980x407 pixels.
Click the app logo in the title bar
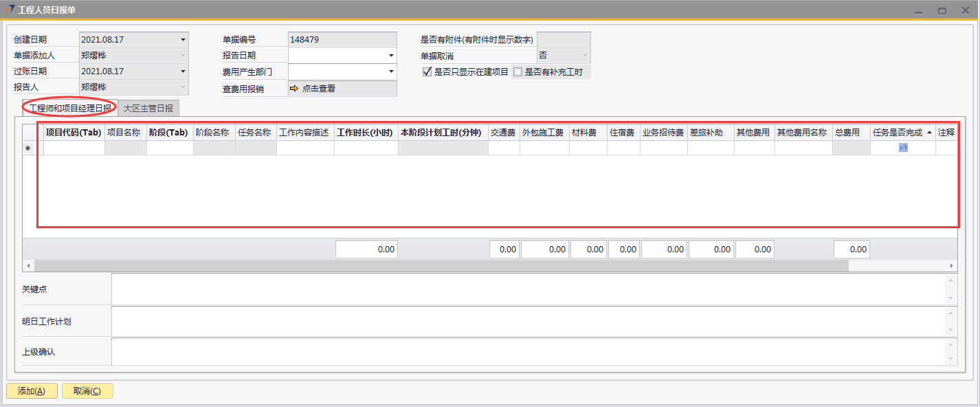point(10,10)
